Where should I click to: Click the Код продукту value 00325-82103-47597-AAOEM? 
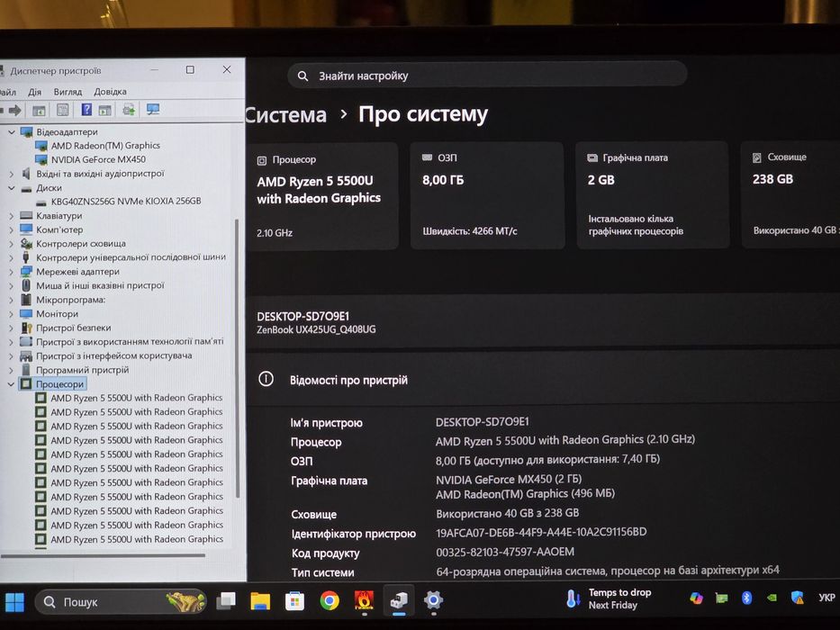[505, 552]
